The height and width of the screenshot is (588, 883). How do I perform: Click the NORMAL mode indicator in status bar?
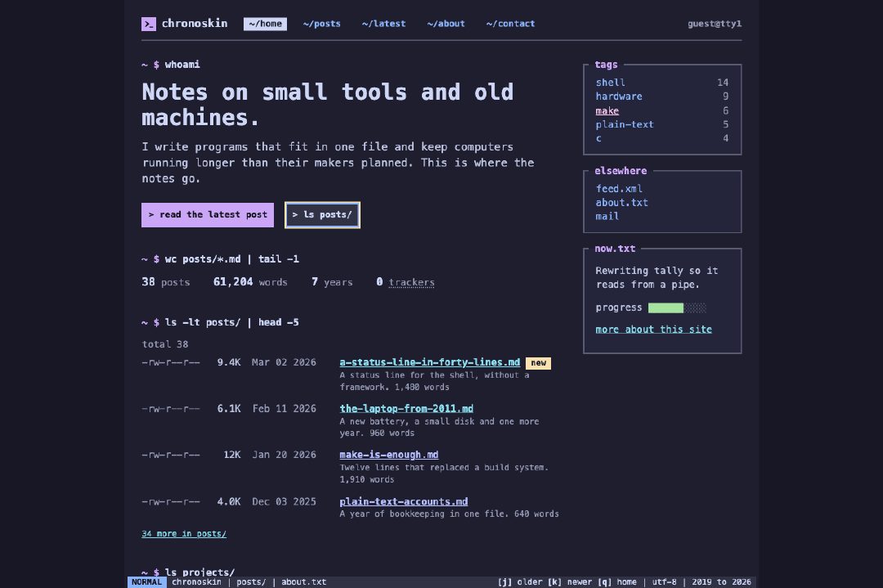pyautogui.click(x=146, y=581)
